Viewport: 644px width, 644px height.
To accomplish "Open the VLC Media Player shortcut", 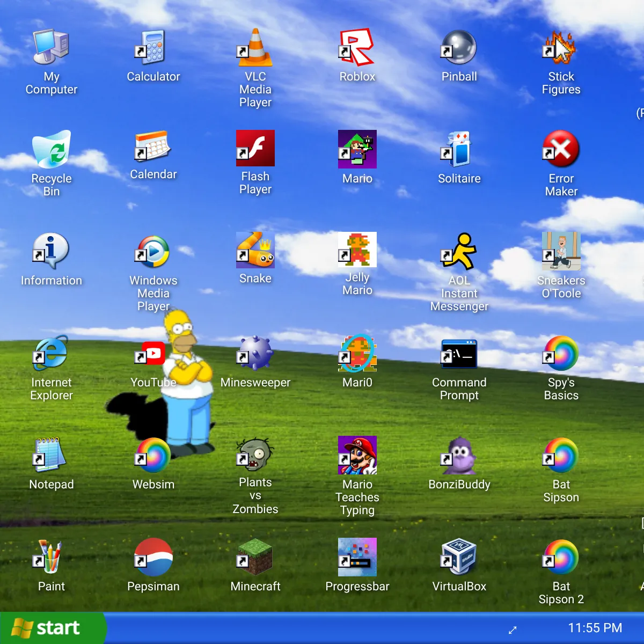I will [255, 47].
